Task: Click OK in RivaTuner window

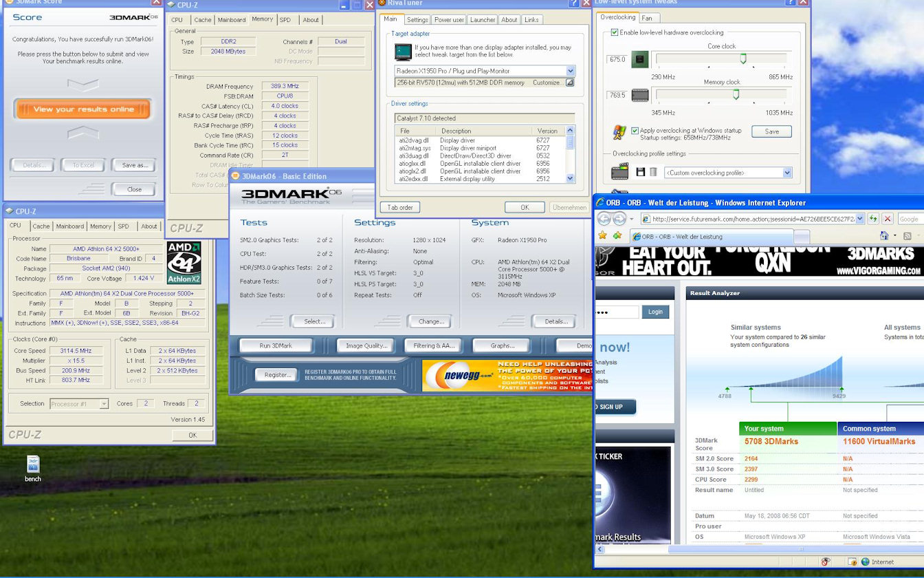Action: click(525, 207)
